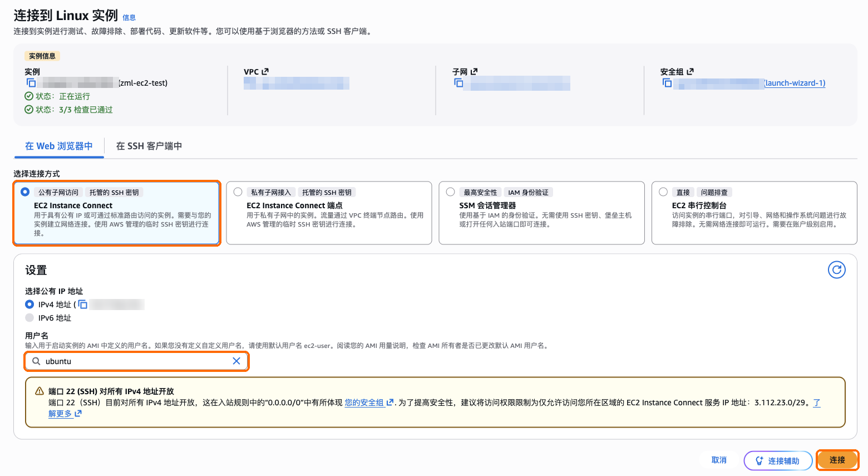This screenshot has height=476, width=868.
Task: Click the 公有子网访问 tag
Action: (58, 192)
